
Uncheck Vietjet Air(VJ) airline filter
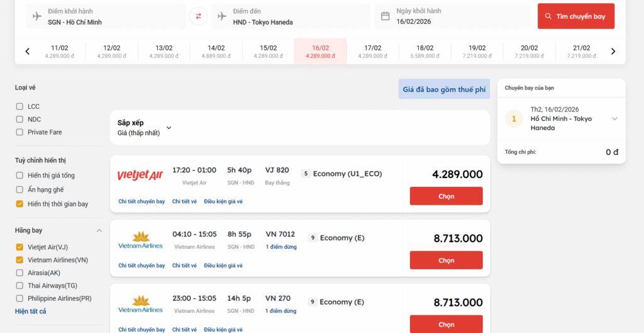[20, 247]
